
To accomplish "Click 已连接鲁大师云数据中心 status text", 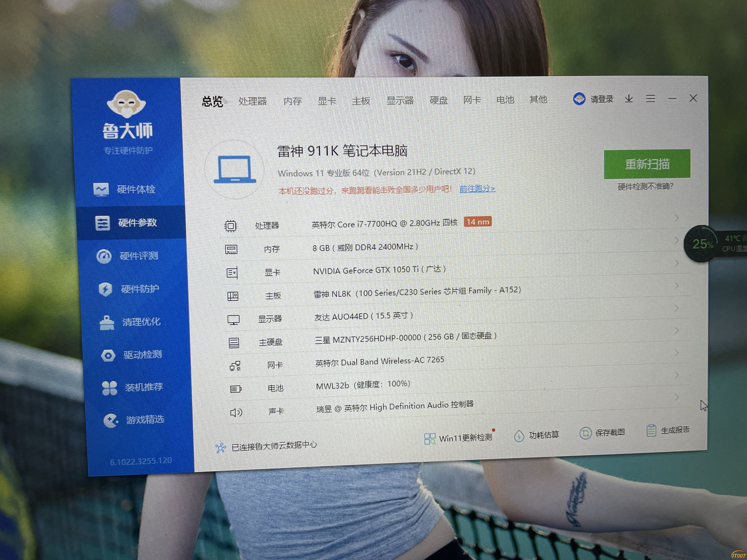I will point(274,446).
